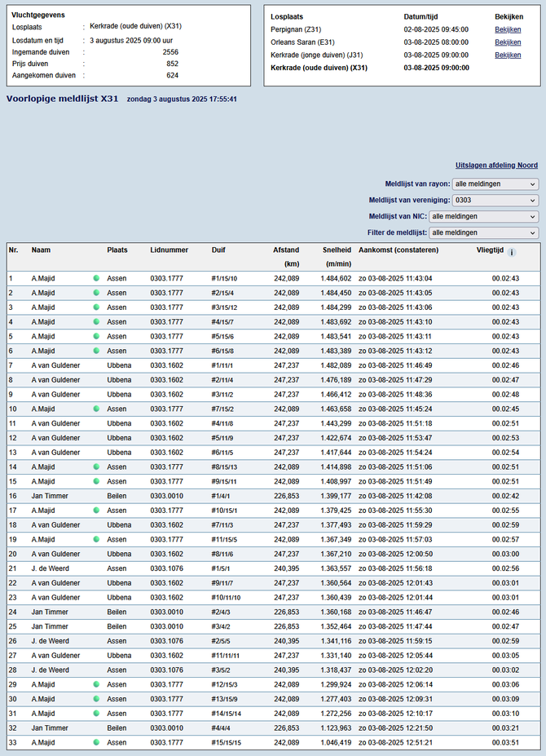Viewport: 546px width, 756px height.
Task: Click the Afstand column header
Action: click(285, 250)
